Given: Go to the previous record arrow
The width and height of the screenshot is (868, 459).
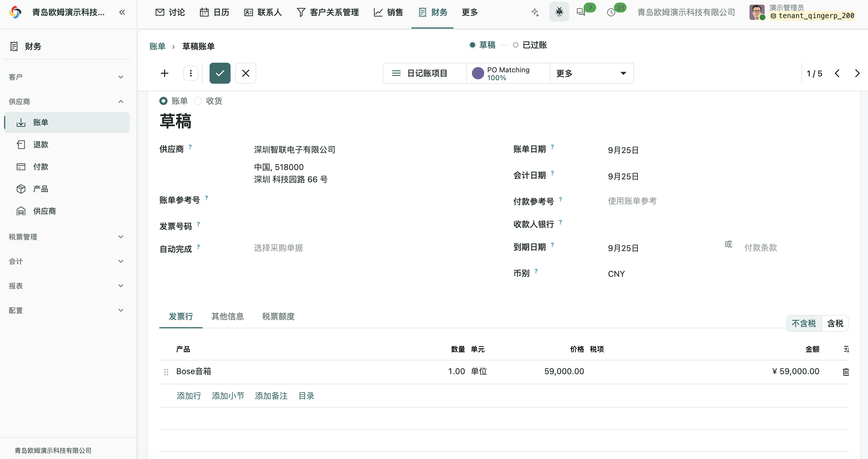Looking at the screenshot, I should tap(837, 73).
